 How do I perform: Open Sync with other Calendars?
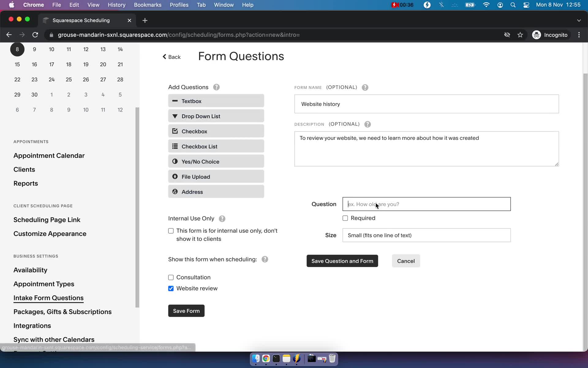(x=54, y=339)
